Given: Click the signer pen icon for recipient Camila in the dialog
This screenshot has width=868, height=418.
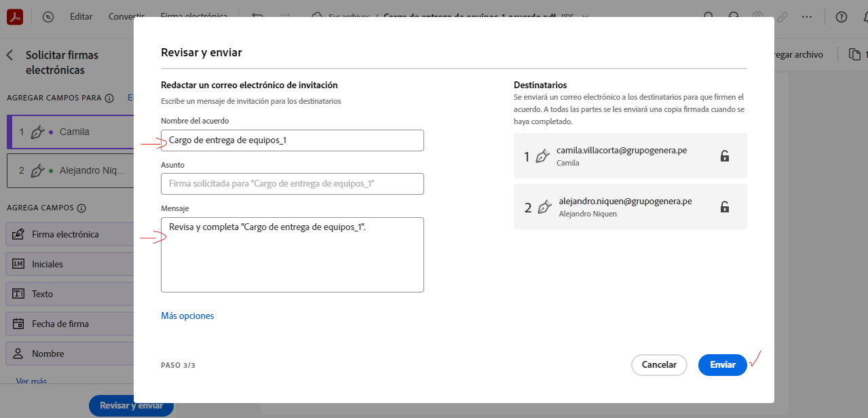Looking at the screenshot, I should tap(542, 157).
